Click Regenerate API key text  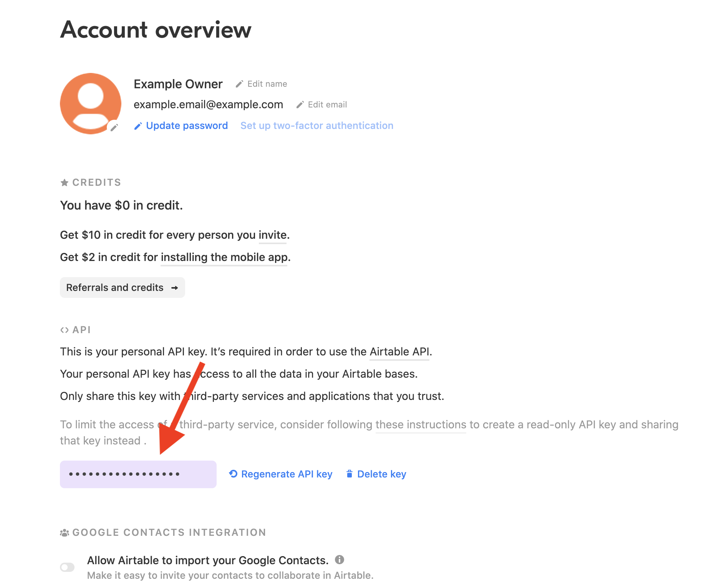[x=287, y=474]
